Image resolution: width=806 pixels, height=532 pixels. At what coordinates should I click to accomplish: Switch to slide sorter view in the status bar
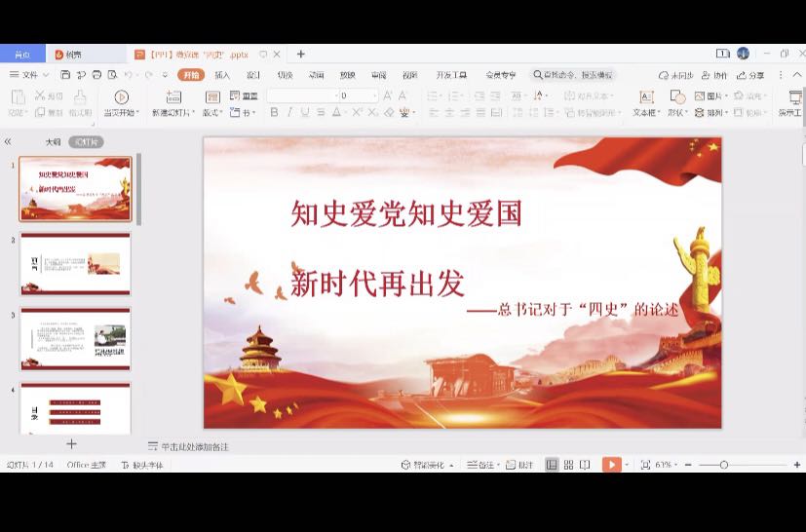569,465
